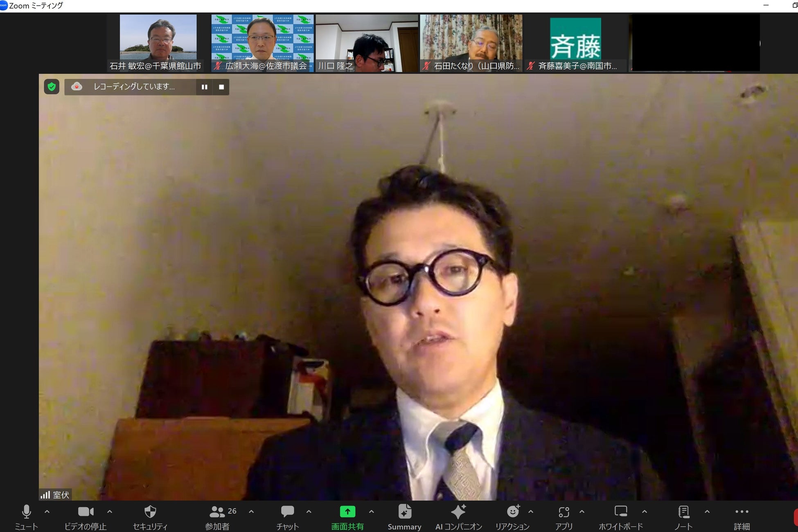Pause the cloud recording
The image size is (798, 532).
coord(204,87)
